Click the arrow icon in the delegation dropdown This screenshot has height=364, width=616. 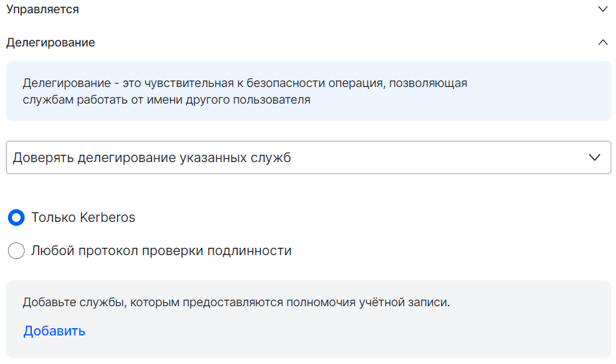595,157
